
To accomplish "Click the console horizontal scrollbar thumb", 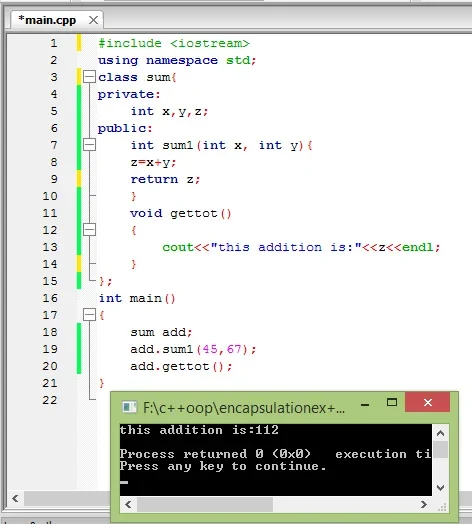I will [x=205, y=504].
